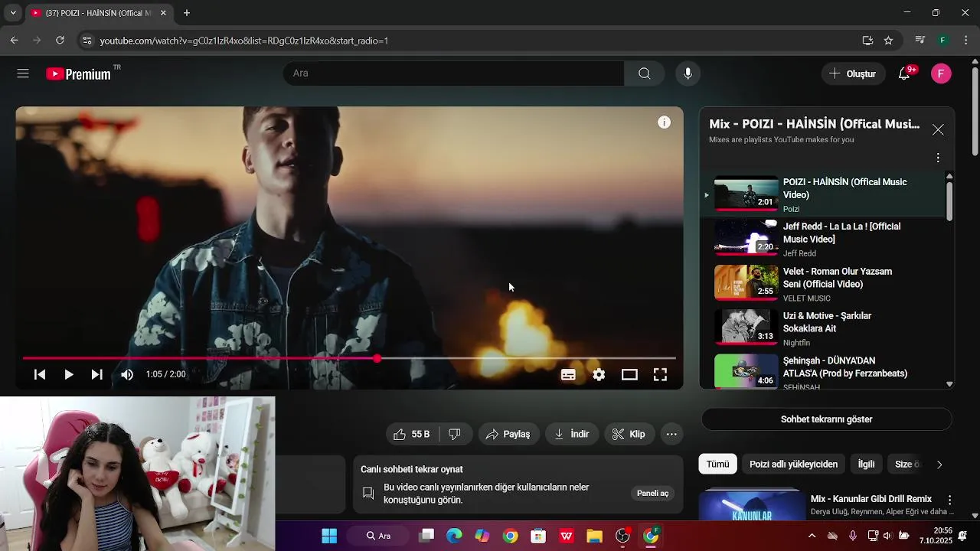Click the search magnifier button
The width and height of the screenshot is (980, 551).
click(644, 73)
